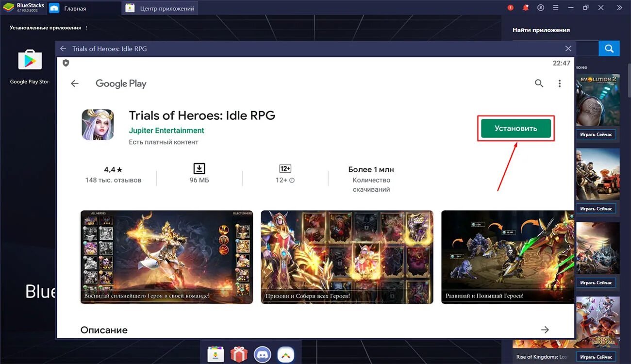Click Играть Сейчас under Evolution 2
This screenshot has width=631, height=364.
[x=597, y=134]
